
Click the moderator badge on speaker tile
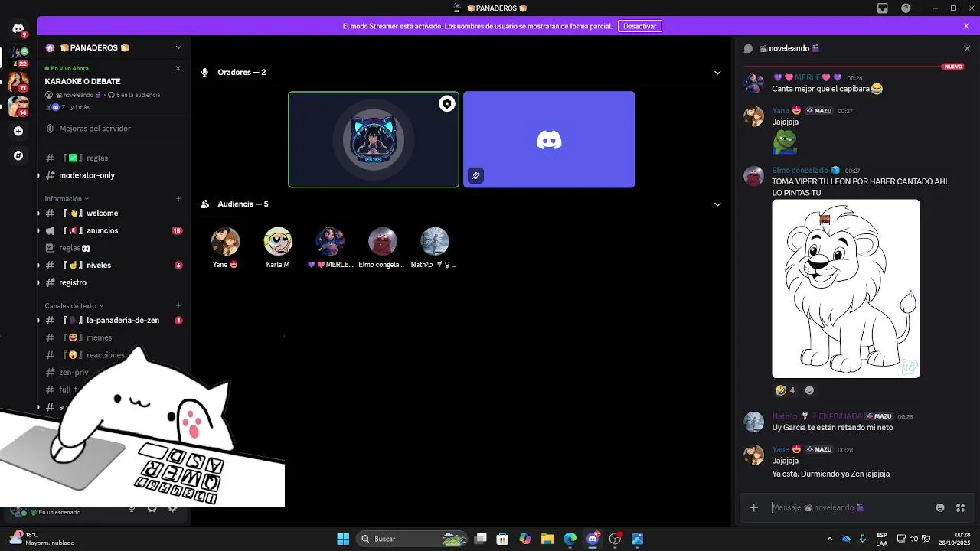click(447, 104)
